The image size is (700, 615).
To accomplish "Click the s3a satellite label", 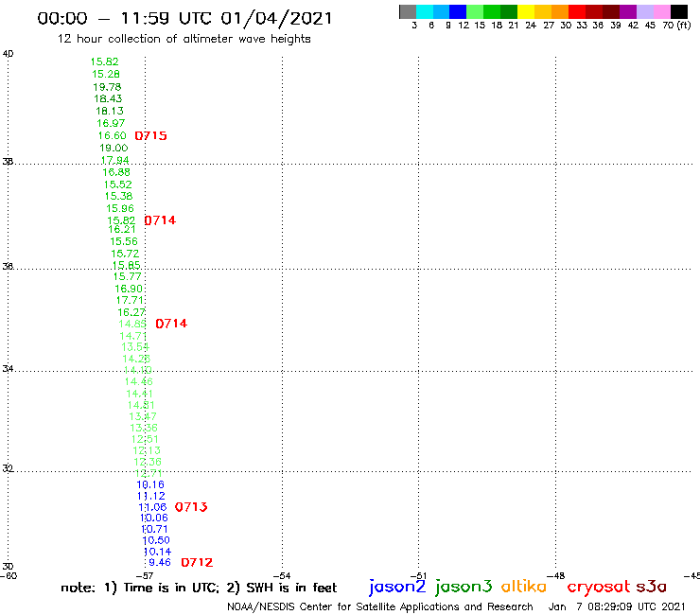I will (652, 587).
